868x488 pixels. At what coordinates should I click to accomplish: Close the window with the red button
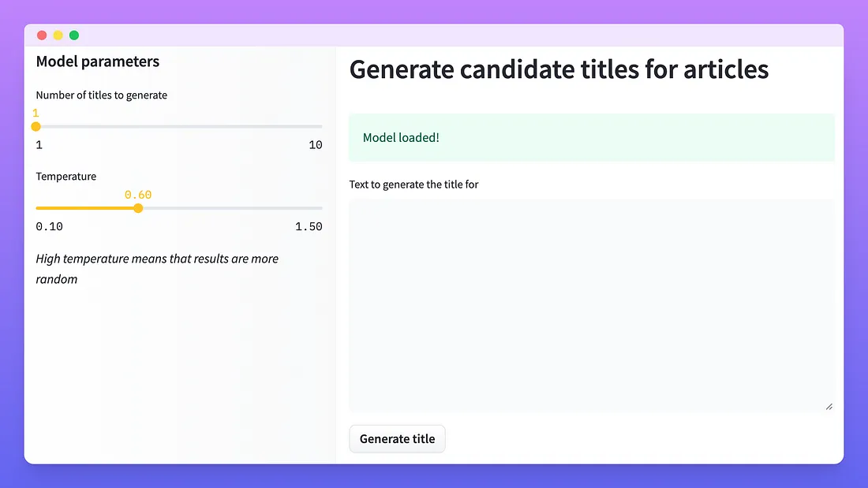(x=42, y=35)
